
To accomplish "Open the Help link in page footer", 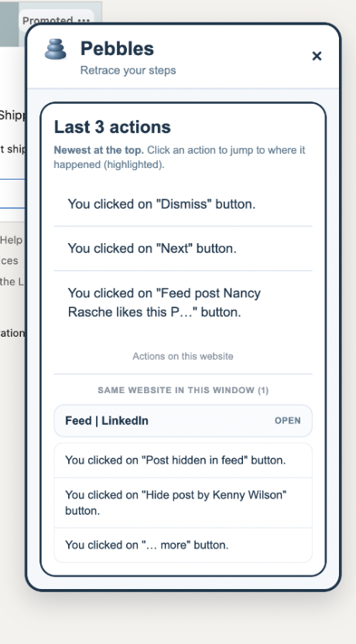I will tap(12, 240).
